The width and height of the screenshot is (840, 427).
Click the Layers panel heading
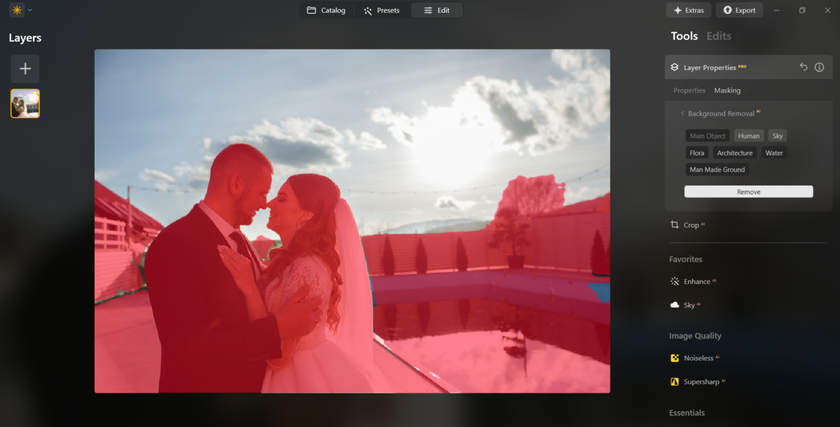[x=25, y=38]
